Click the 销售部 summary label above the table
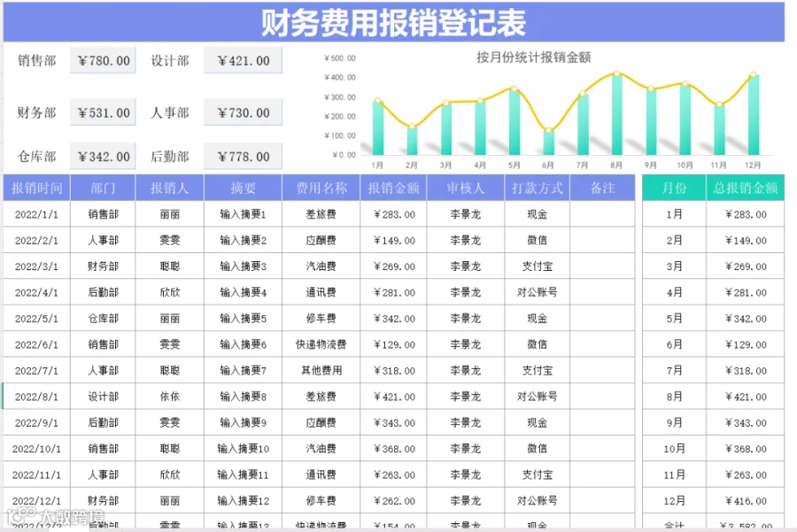Viewport: 797px width, 532px height. [36, 60]
